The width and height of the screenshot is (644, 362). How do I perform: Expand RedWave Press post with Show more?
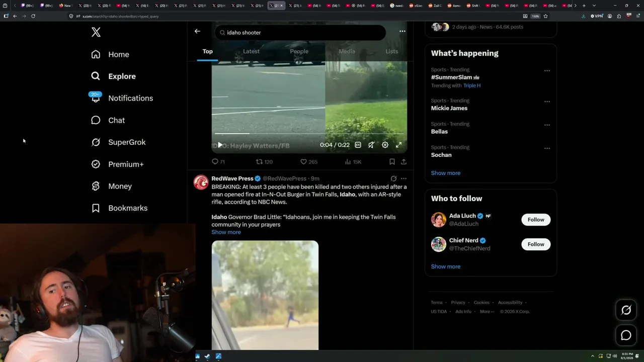click(226, 232)
